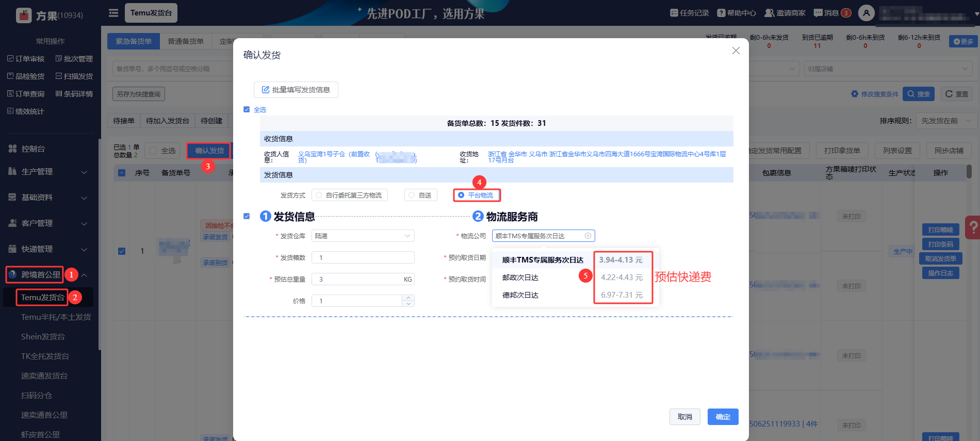980x441 pixels.
Task: Click 另存为快捷查询 button
Action: pos(139,94)
